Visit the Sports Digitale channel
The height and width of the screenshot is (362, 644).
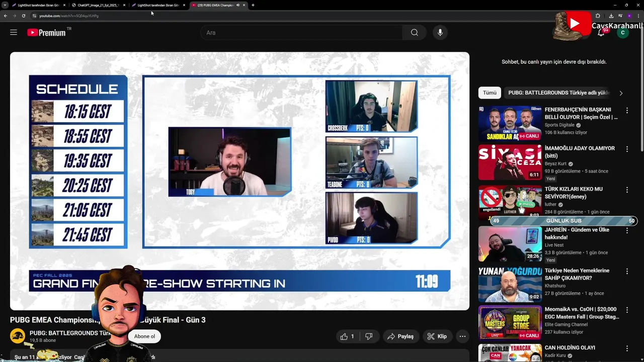coord(559,125)
